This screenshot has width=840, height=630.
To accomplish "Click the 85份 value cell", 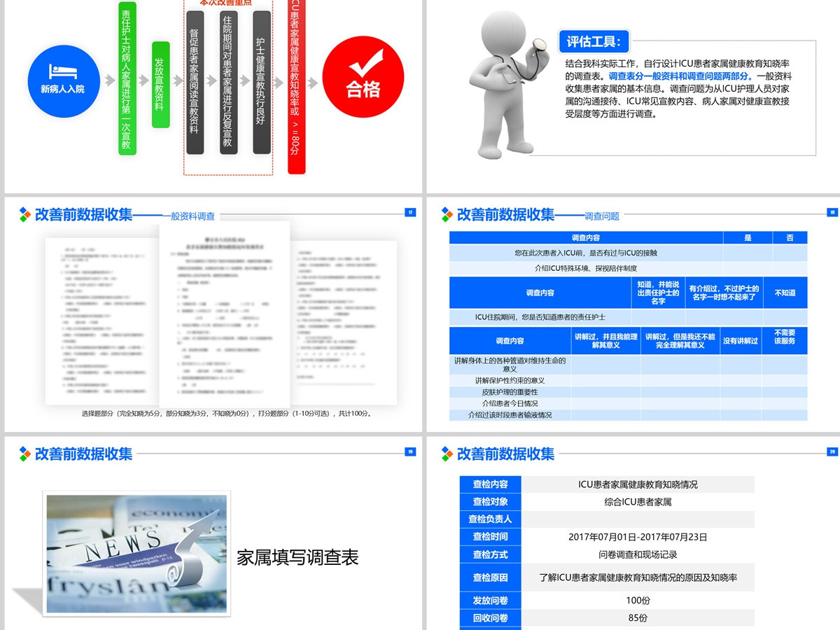I will click(638, 618).
